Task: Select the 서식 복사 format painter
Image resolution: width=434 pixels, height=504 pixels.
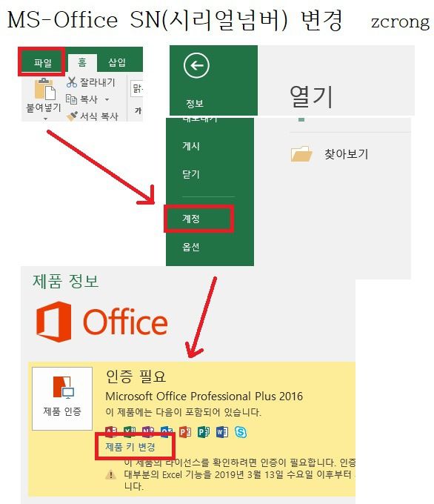Action: point(93,116)
